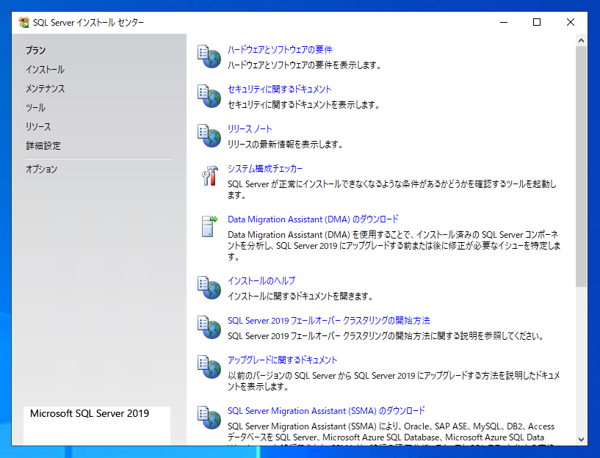Screen dimensions: 600x458
Task: Switch to the ツール page
Action: tap(36, 108)
